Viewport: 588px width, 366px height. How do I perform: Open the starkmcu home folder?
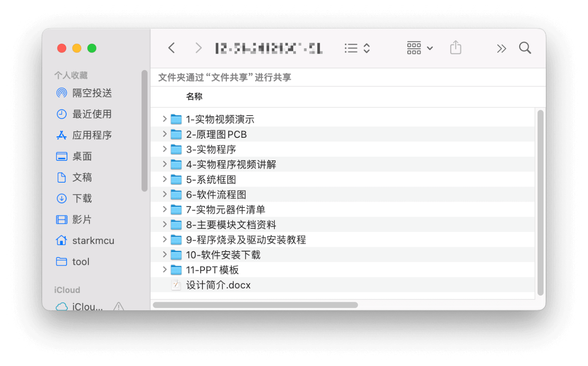tap(85, 240)
